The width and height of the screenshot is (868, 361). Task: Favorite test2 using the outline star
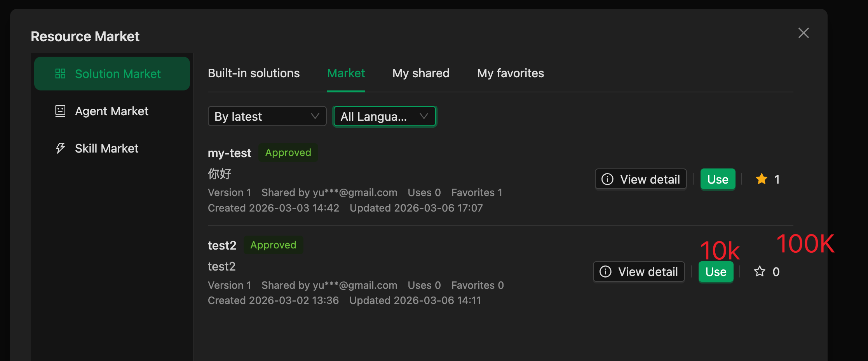(759, 271)
